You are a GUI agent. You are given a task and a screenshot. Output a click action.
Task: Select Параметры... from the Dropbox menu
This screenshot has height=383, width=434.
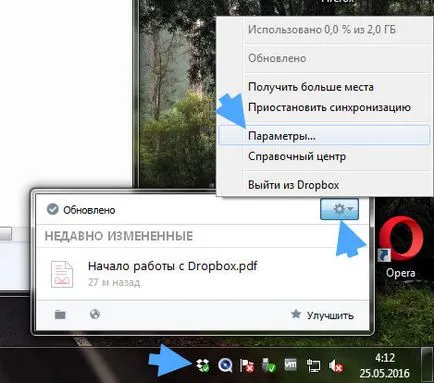[324, 136]
